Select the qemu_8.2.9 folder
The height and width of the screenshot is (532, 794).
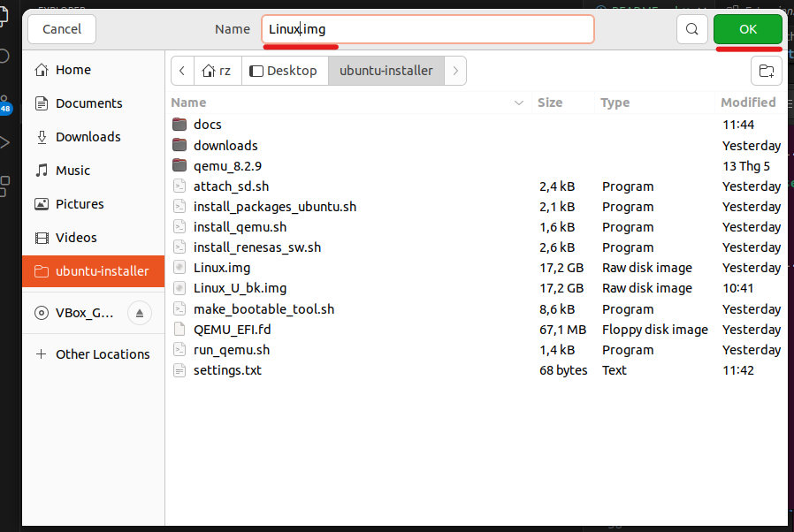(227, 165)
